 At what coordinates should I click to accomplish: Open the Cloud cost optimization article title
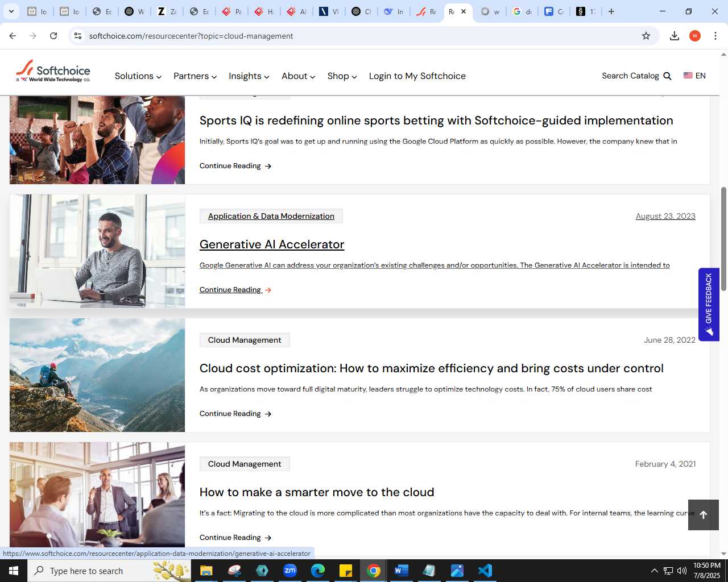click(x=432, y=368)
